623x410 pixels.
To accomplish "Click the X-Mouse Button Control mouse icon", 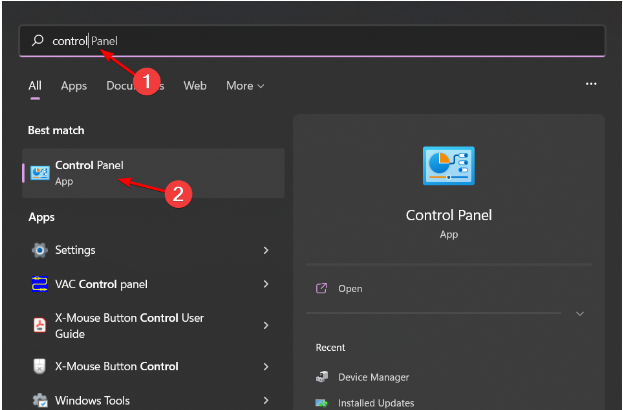I will pyautogui.click(x=40, y=366).
